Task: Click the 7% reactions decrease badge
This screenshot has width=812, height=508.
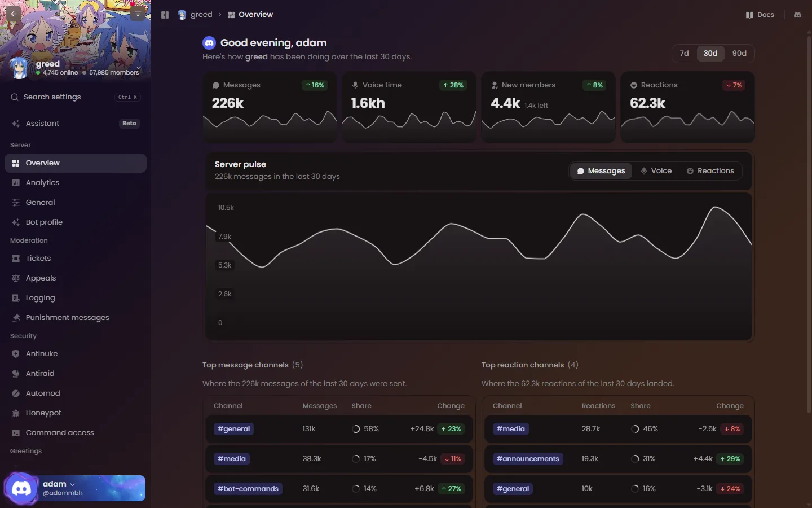Action: [x=734, y=85]
